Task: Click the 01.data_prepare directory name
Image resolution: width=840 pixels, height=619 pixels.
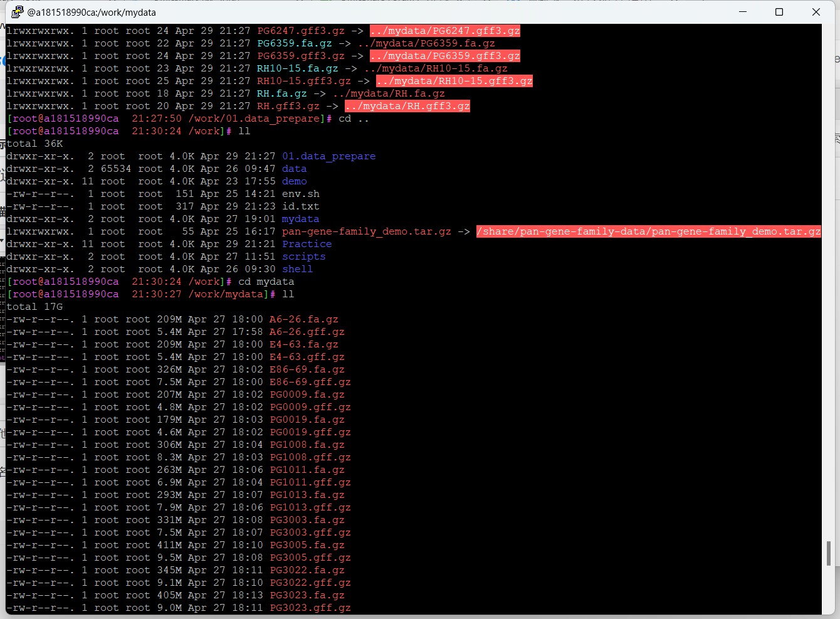Action: click(x=328, y=156)
